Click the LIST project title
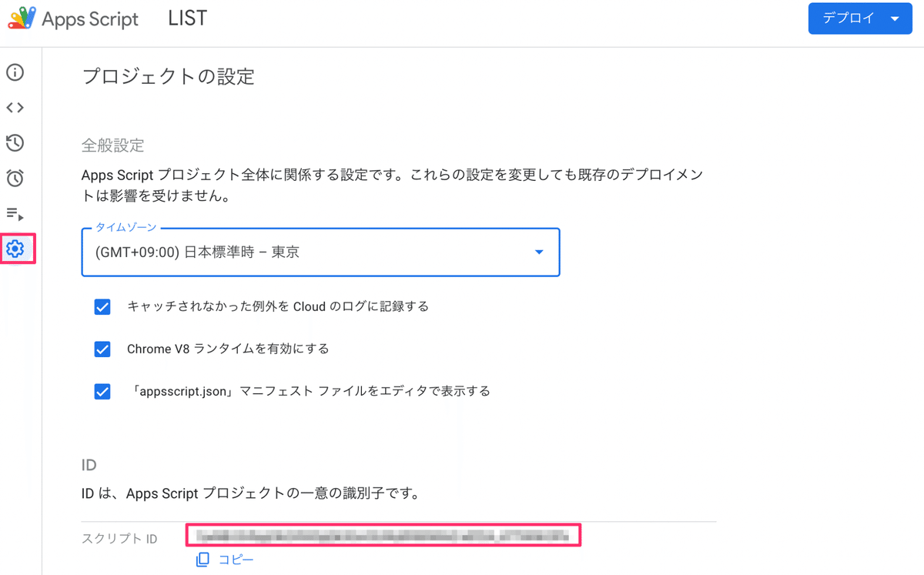 187,18
